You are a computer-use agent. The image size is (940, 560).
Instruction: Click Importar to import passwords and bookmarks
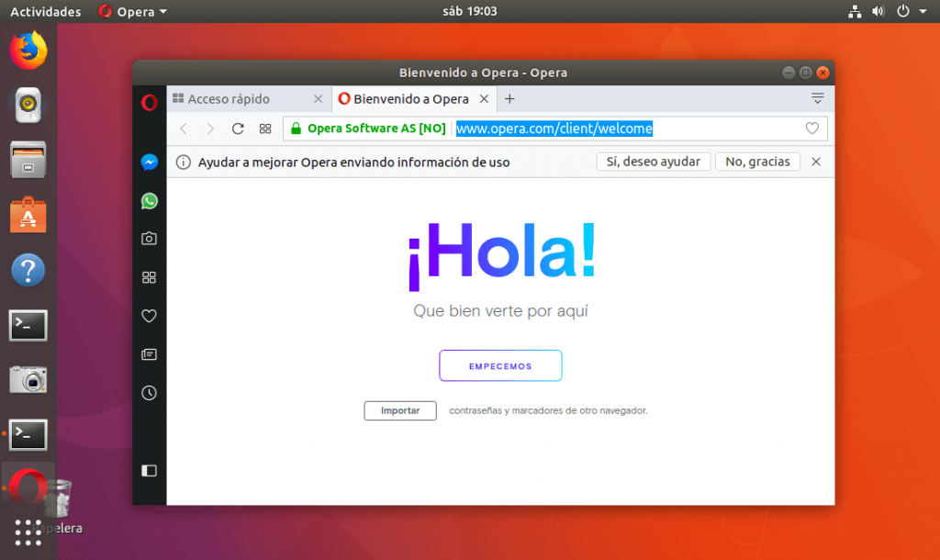click(399, 410)
